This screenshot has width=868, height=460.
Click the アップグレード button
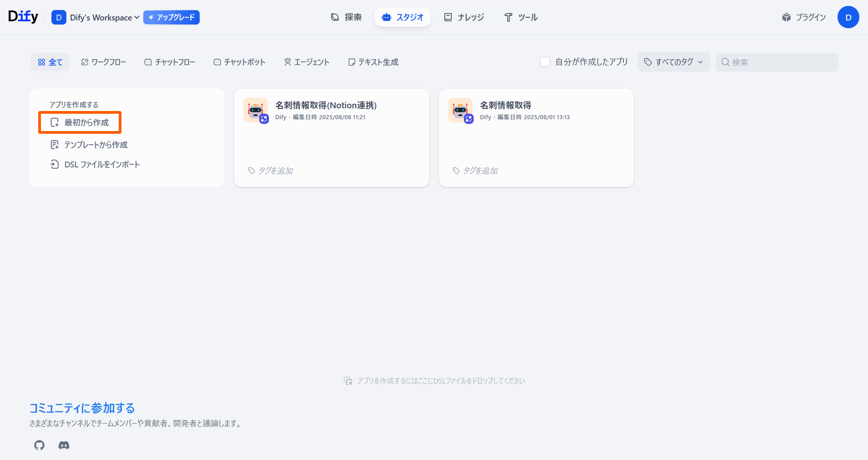tap(171, 17)
